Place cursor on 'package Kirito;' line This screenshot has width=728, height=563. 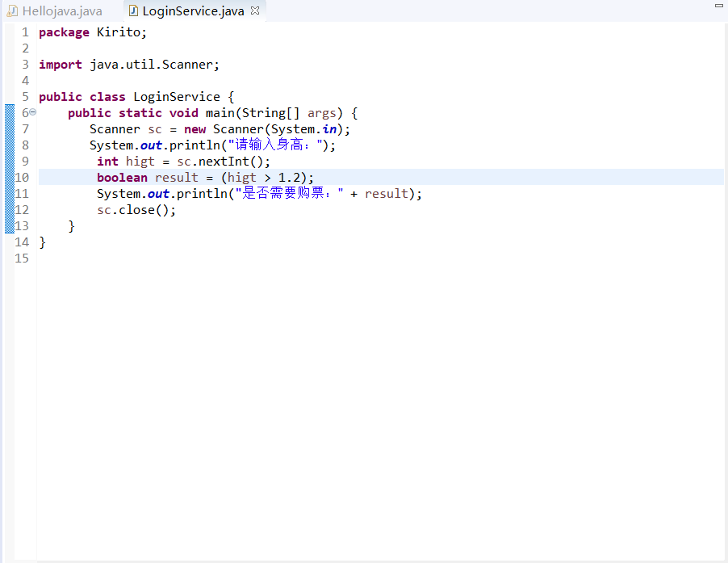92,32
